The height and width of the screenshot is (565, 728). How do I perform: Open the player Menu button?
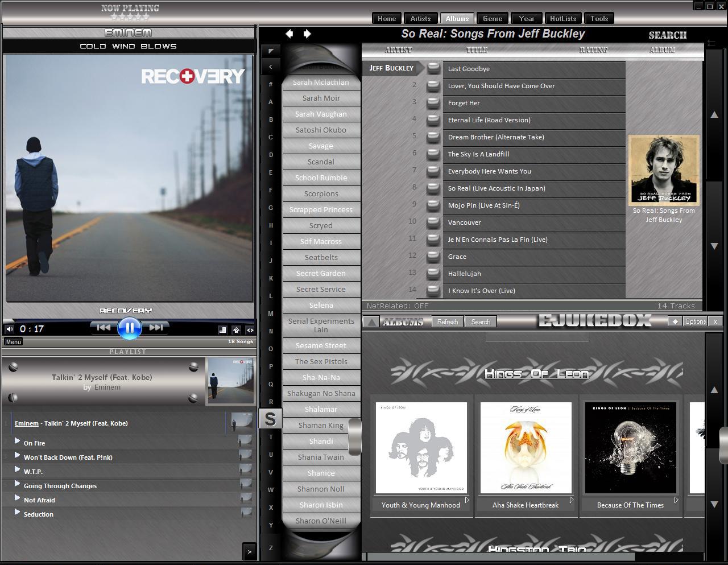pyautogui.click(x=13, y=341)
